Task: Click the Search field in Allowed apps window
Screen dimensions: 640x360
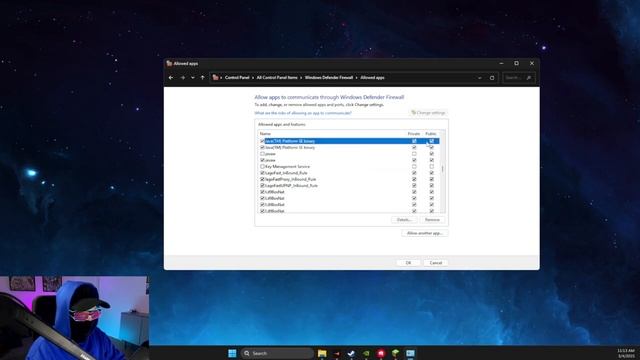Action: click(518, 78)
